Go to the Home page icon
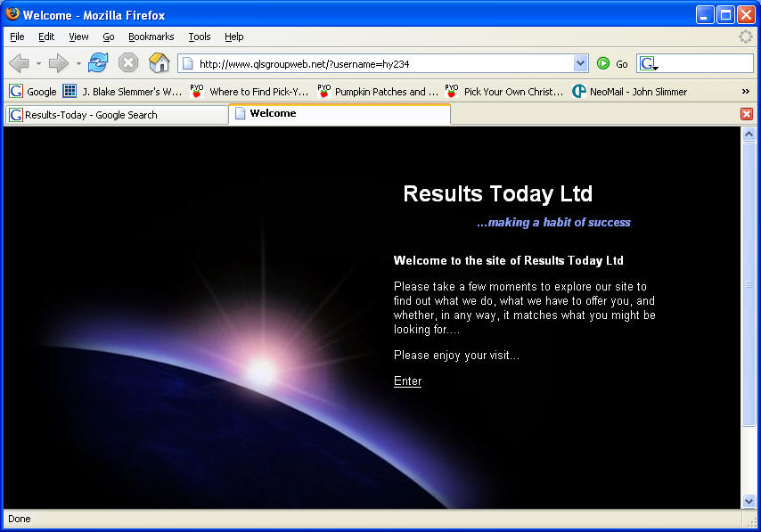This screenshot has height=532, width=761. tap(159, 63)
